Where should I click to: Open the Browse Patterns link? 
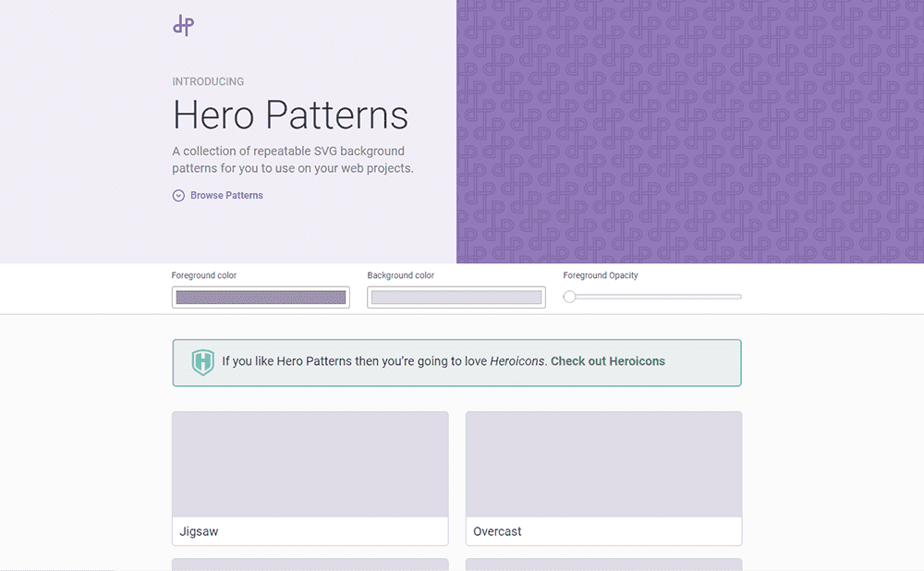pyautogui.click(x=226, y=195)
